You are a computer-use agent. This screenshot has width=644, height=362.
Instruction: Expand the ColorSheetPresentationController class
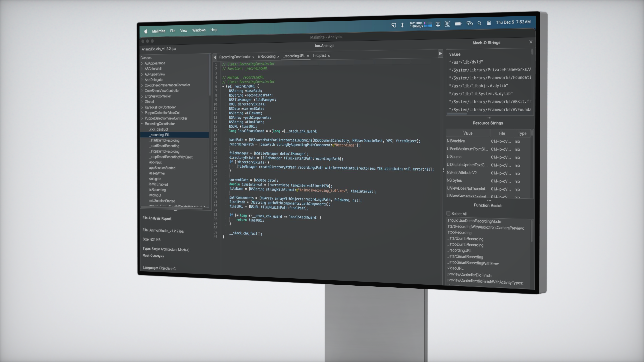click(142, 85)
